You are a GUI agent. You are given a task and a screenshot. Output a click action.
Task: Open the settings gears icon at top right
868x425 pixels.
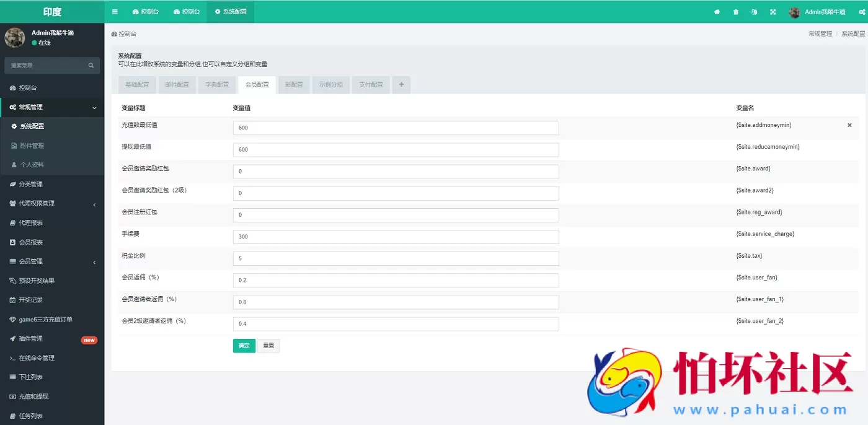(x=862, y=12)
